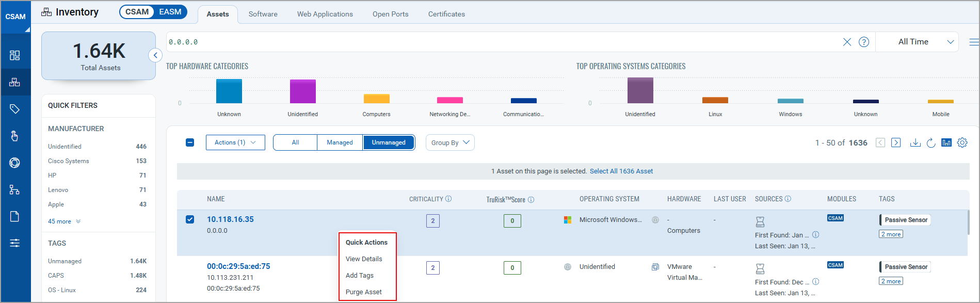Click in the search query field
This screenshot has height=303, width=980.
(x=503, y=42)
